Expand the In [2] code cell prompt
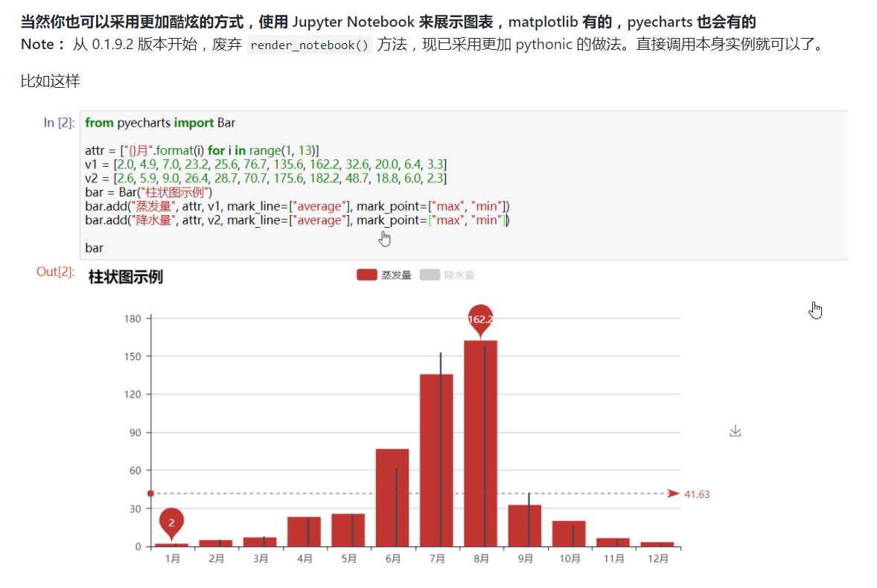This screenshot has height=588, width=877. 58,123
